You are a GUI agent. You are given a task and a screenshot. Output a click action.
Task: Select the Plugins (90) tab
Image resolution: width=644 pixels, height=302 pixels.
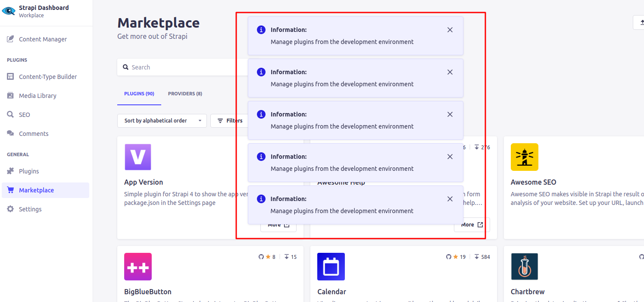tap(139, 94)
